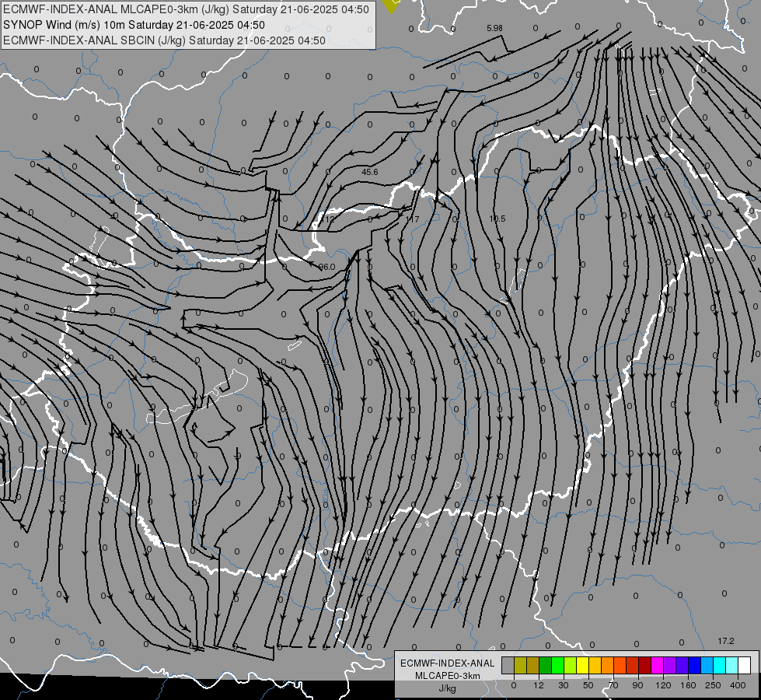Viewport: 761px width, 700px height.
Task: Click the SBCIN title line at top
Action: click(x=164, y=40)
